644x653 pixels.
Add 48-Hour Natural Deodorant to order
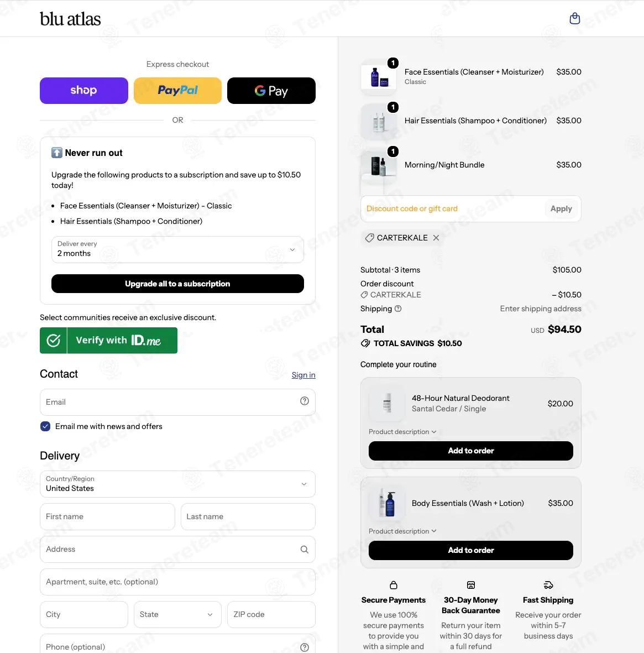pos(471,451)
